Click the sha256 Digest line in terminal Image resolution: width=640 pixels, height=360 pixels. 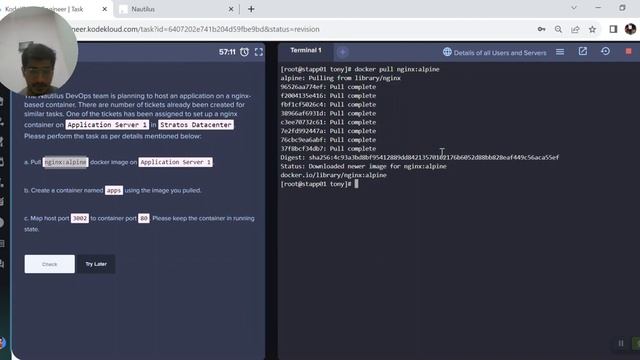point(420,158)
